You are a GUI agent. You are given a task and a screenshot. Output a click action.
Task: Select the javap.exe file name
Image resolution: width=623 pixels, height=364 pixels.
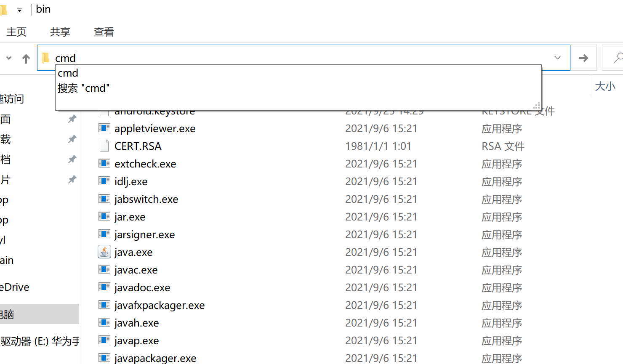pyautogui.click(x=136, y=341)
